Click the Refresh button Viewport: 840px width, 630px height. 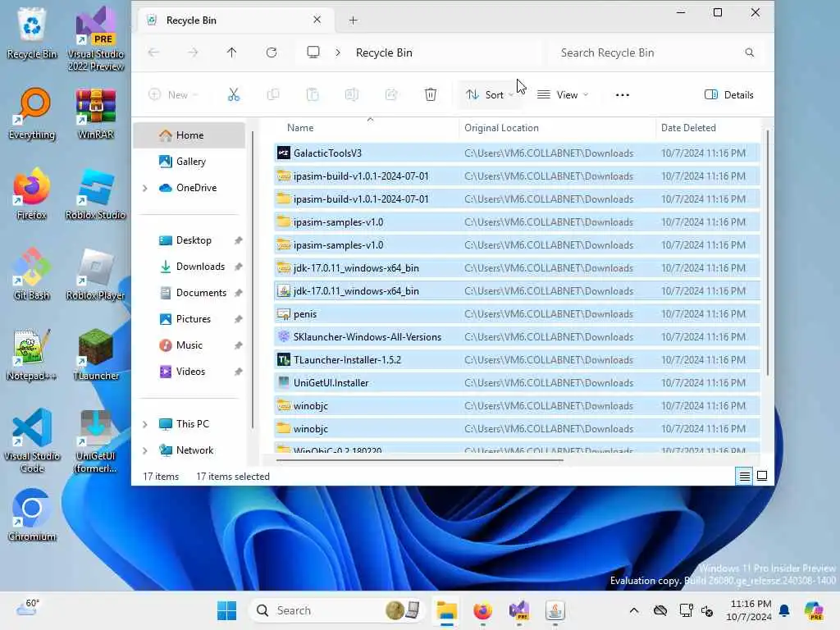pyautogui.click(x=272, y=52)
